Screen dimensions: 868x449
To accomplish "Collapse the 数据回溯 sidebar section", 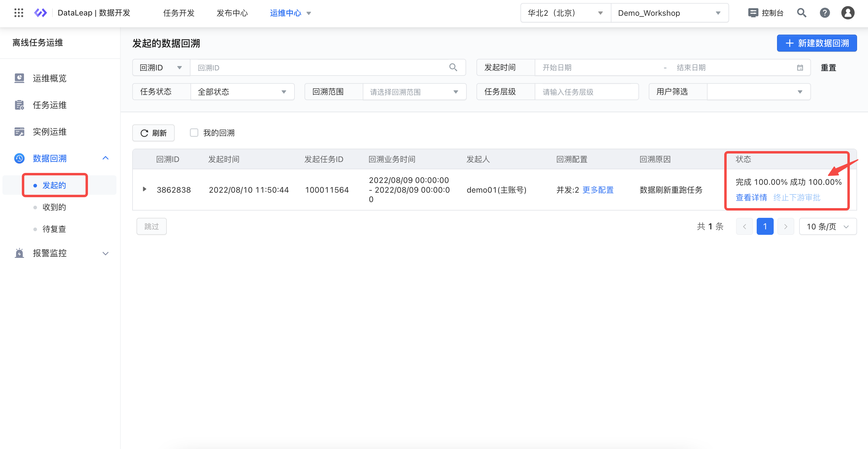I will [x=106, y=158].
